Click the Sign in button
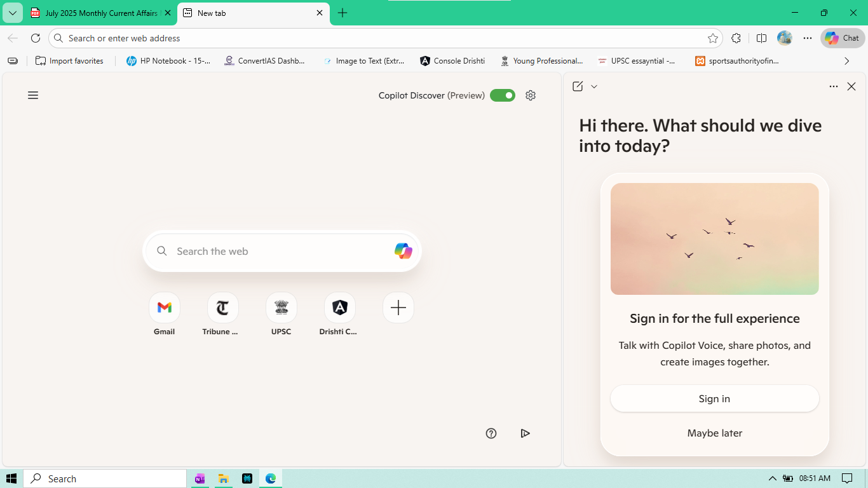Image resolution: width=868 pixels, height=488 pixels. click(715, 398)
